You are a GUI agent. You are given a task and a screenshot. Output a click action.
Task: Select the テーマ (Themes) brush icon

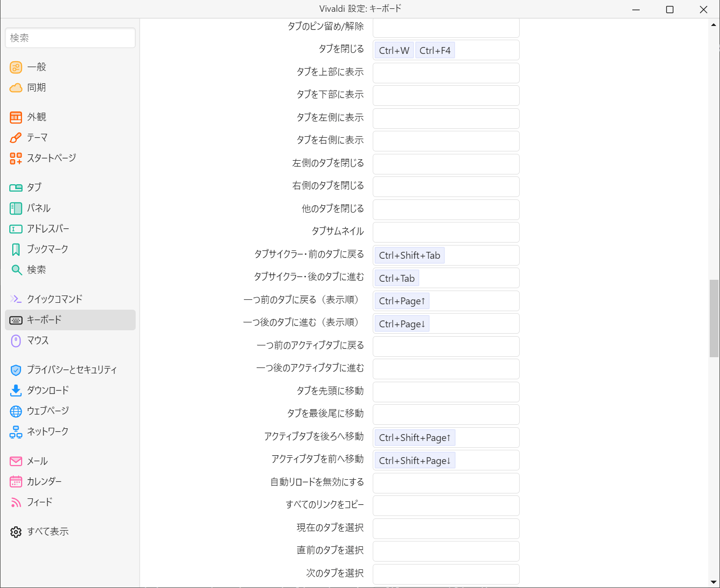coord(16,138)
